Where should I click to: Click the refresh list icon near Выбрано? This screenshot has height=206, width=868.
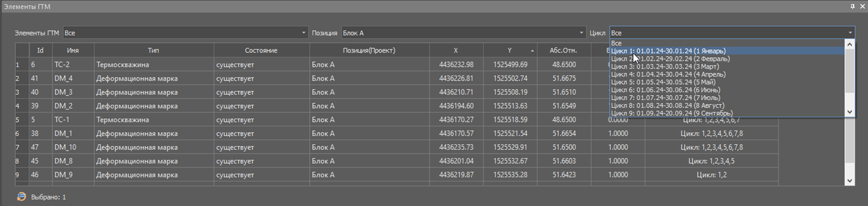coord(21,197)
